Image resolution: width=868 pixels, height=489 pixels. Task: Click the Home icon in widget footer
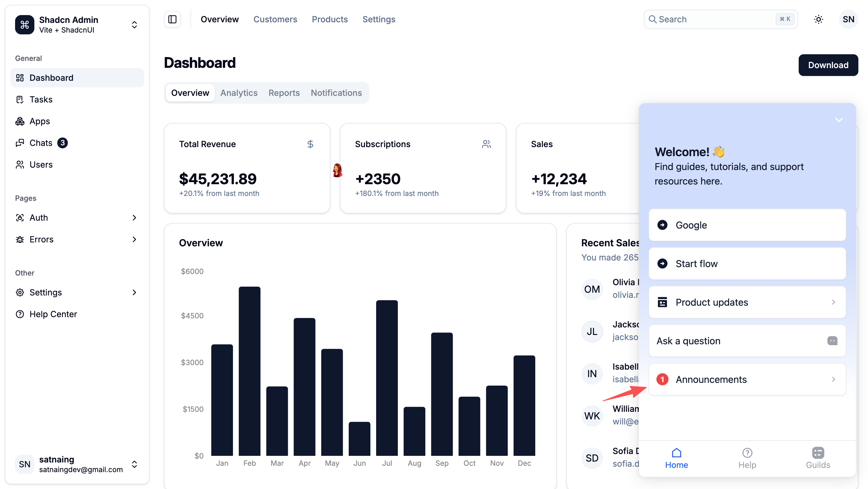click(676, 453)
